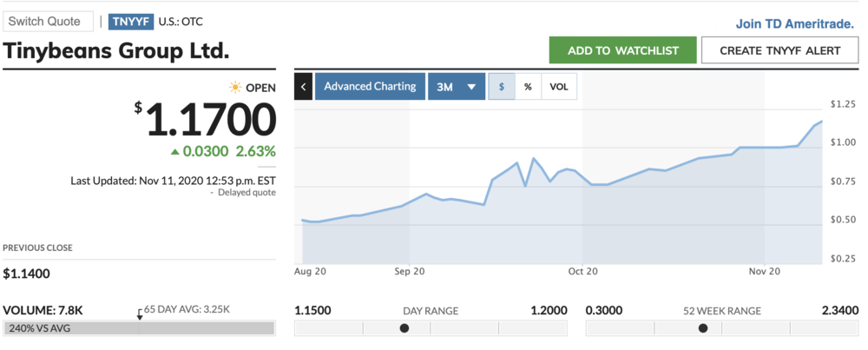The image size is (868, 350).
Task: Click the sun icon next to OPEN
Action: pyautogui.click(x=234, y=88)
